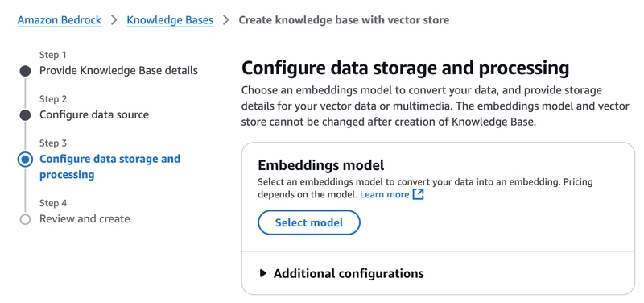The width and height of the screenshot is (644, 303).
Task: Click the chevron separator after Knowledge Bases
Action: coord(226,20)
